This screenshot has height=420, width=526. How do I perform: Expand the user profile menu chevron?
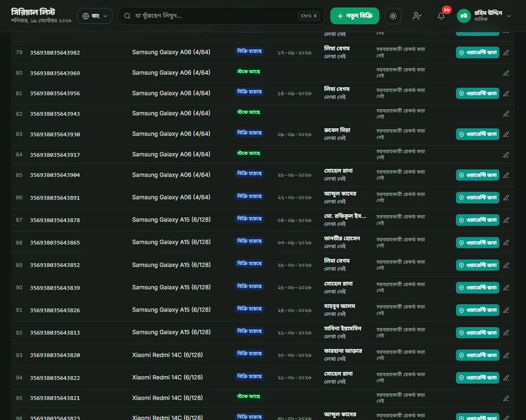509,16
